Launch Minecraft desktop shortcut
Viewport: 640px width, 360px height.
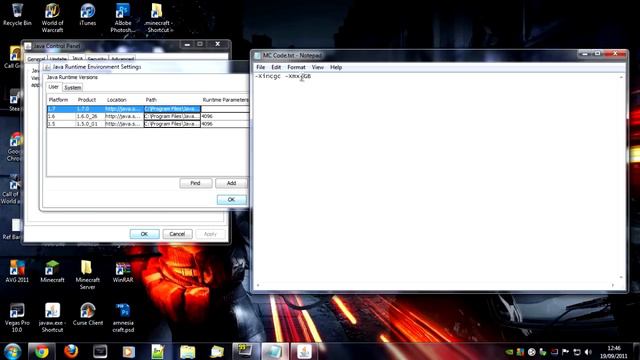(x=52, y=272)
